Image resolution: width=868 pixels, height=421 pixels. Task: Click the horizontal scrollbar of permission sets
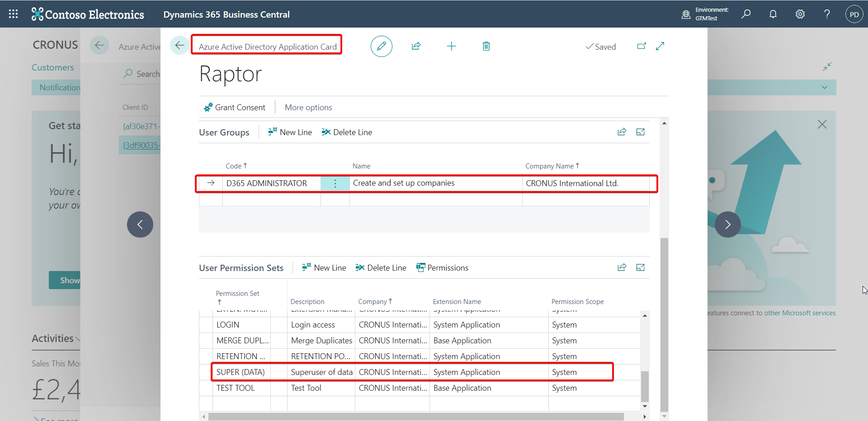click(x=416, y=416)
